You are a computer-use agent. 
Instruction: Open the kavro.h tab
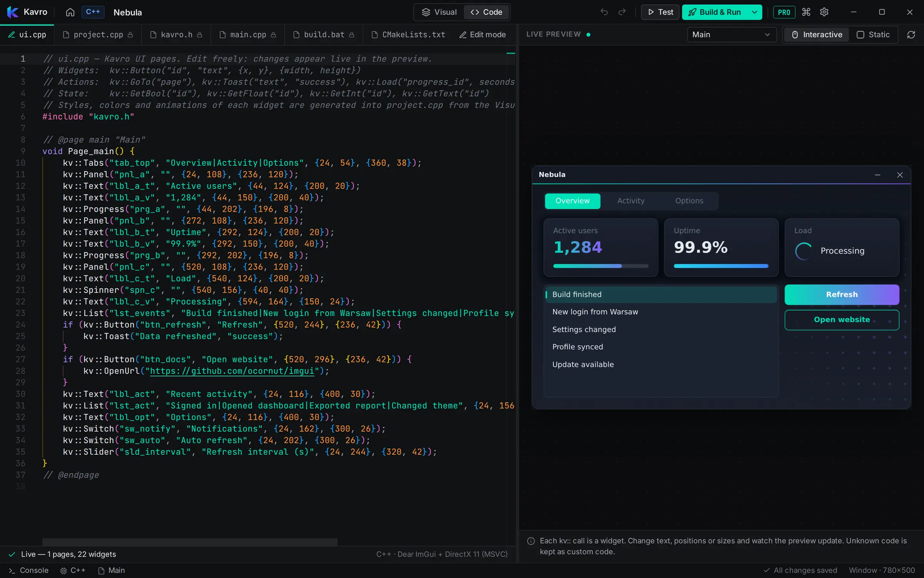pos(176,35)
